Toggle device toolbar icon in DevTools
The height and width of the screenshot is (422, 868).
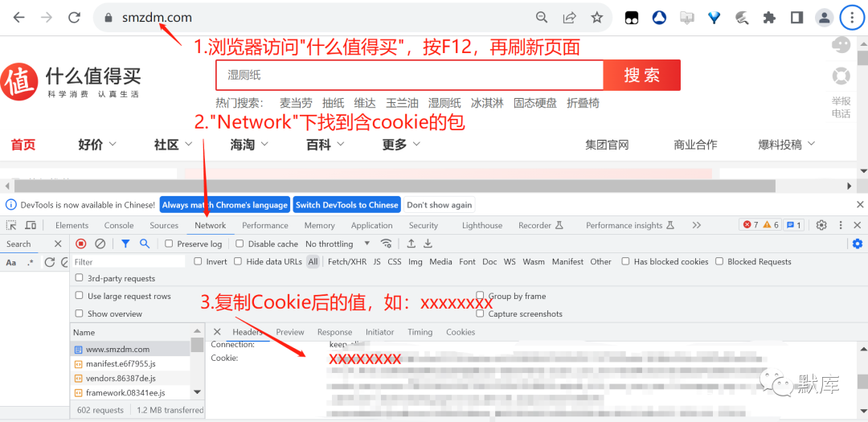tap(31, 225)
